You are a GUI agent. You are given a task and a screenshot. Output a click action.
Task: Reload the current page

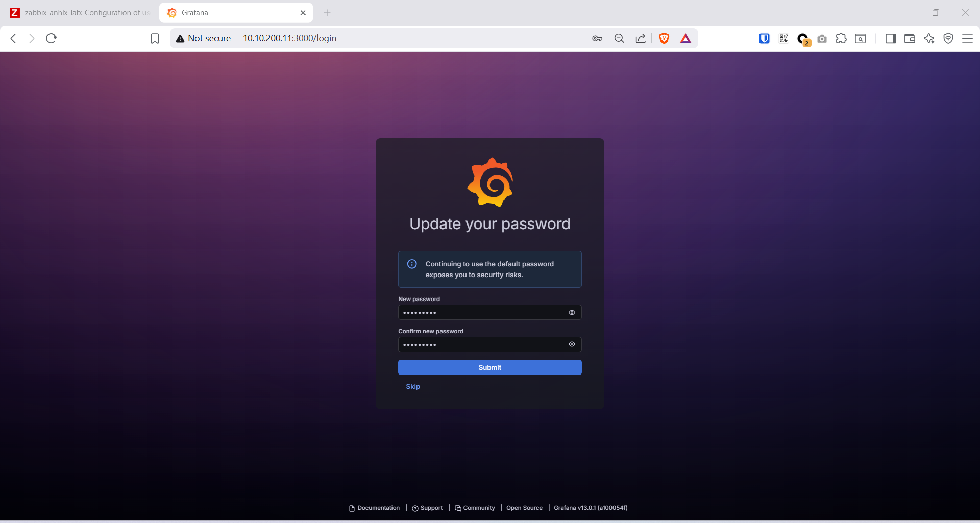click(51, 38)
